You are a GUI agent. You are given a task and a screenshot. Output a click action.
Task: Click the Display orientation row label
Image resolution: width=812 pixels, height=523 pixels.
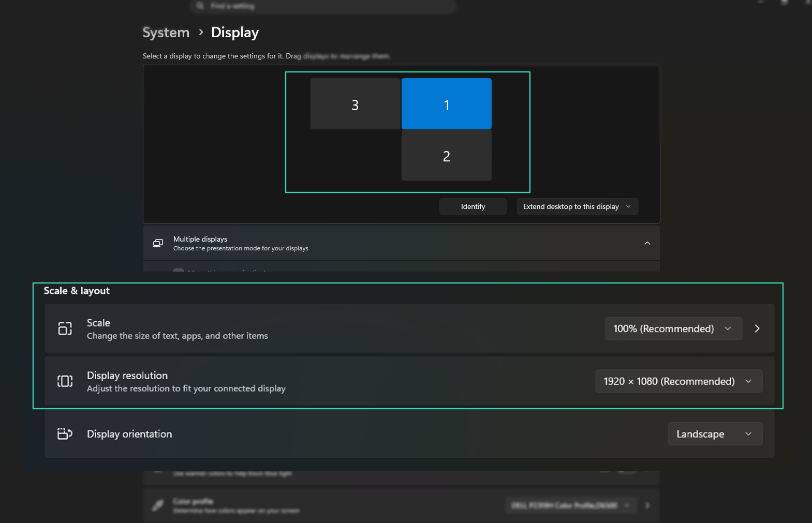point(129,434)
